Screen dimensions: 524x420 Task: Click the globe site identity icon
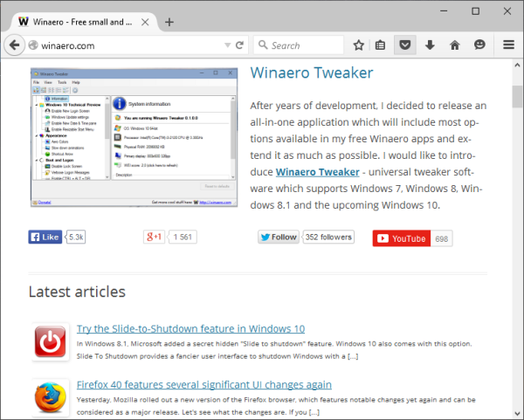click(x=33, y=45)
